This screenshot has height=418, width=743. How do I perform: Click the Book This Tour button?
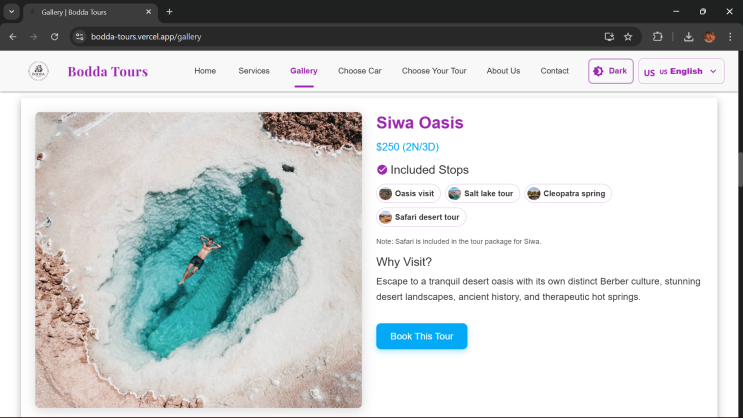coord(422,336)
